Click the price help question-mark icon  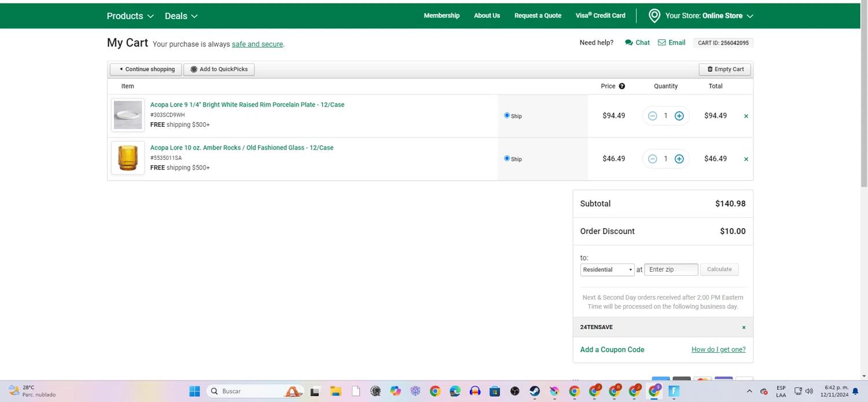click(x=622, y=86)
